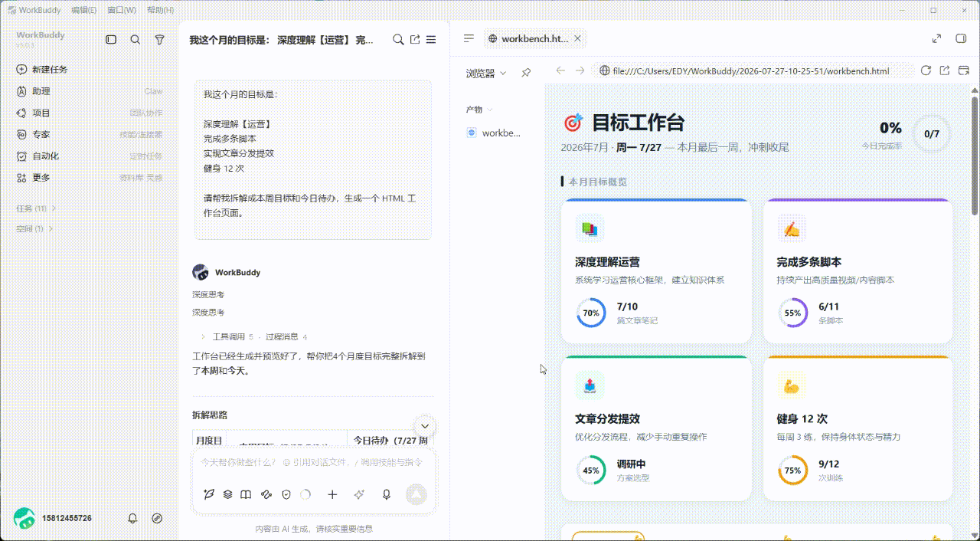This screenshot has height=541, width=980.
Task: Open the 项目 section
Action: [x=90, y=113]
